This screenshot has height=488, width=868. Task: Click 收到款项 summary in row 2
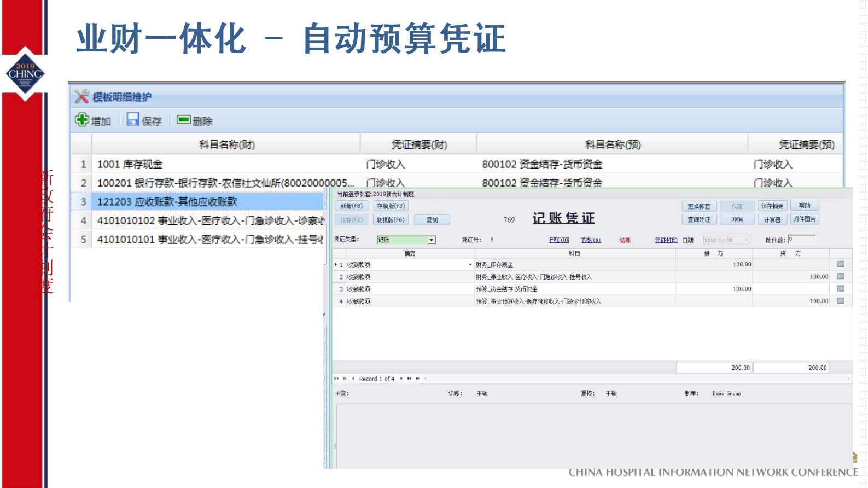coord(359,277)
